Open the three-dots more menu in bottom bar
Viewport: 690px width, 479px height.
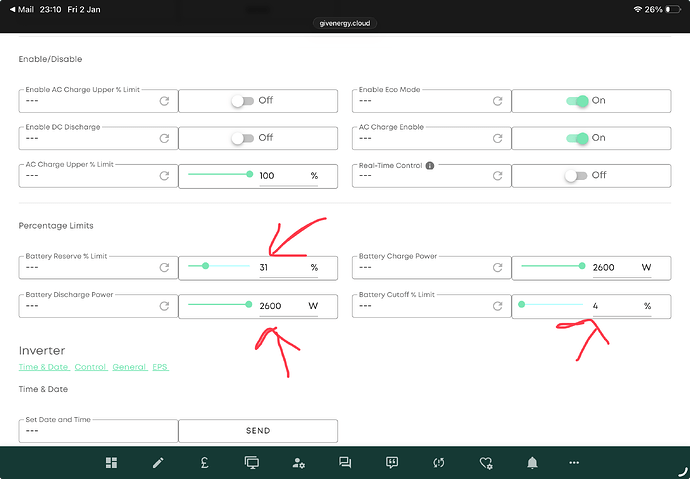click(574, 463)
